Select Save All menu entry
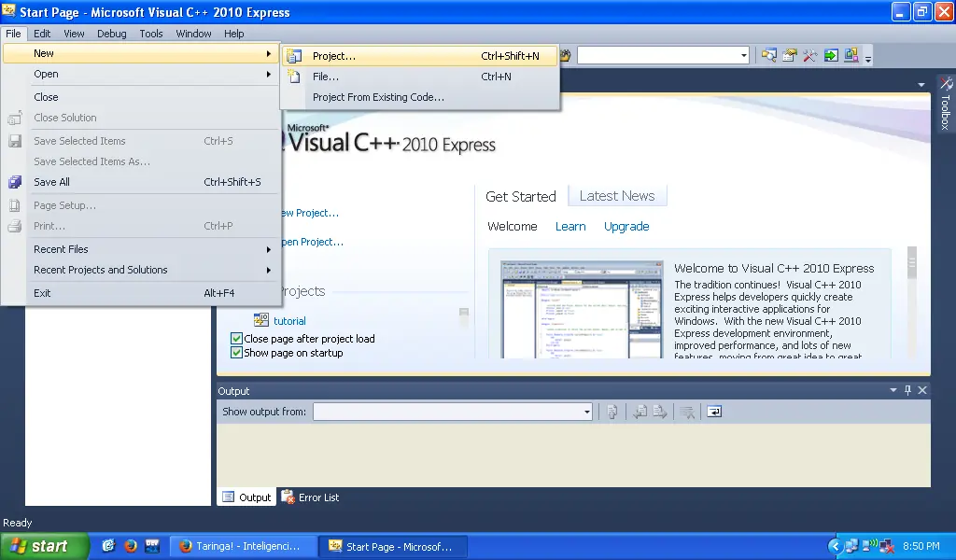The image size is (956, 560). tap(141, 182)
